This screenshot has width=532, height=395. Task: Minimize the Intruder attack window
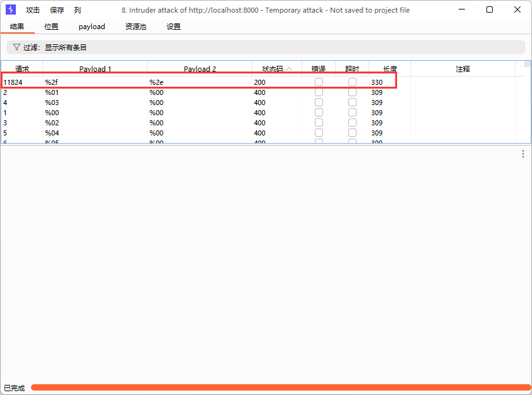[x=460, y=9]
